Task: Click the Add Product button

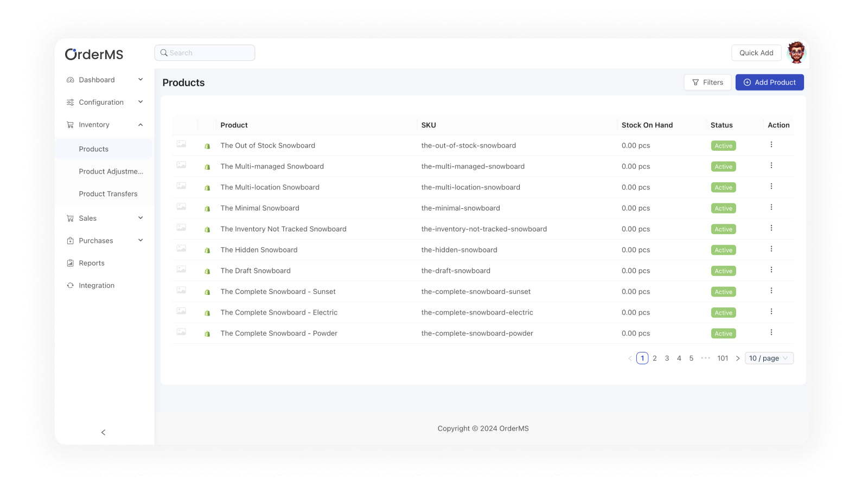Action: (769, 82)
